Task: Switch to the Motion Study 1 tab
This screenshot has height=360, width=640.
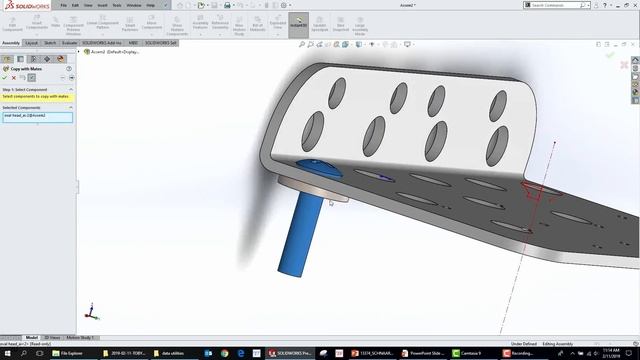Action: pyautogui.click(x=80, y=338)
